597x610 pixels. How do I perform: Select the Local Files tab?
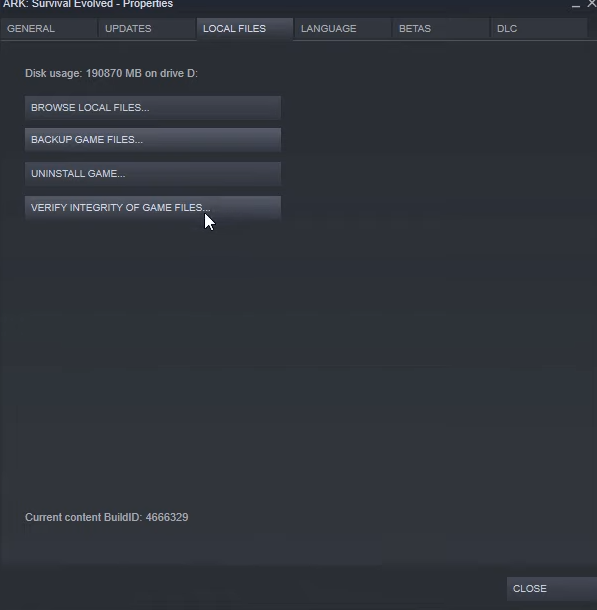(x=245, y=29)
